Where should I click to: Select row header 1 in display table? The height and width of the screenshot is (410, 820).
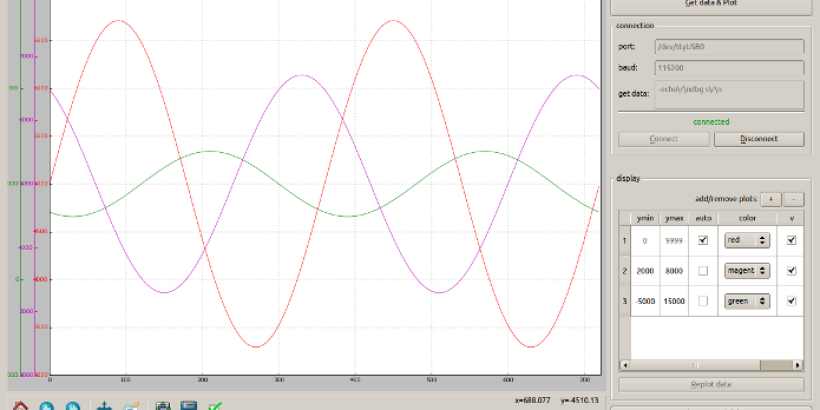(624, 241)
